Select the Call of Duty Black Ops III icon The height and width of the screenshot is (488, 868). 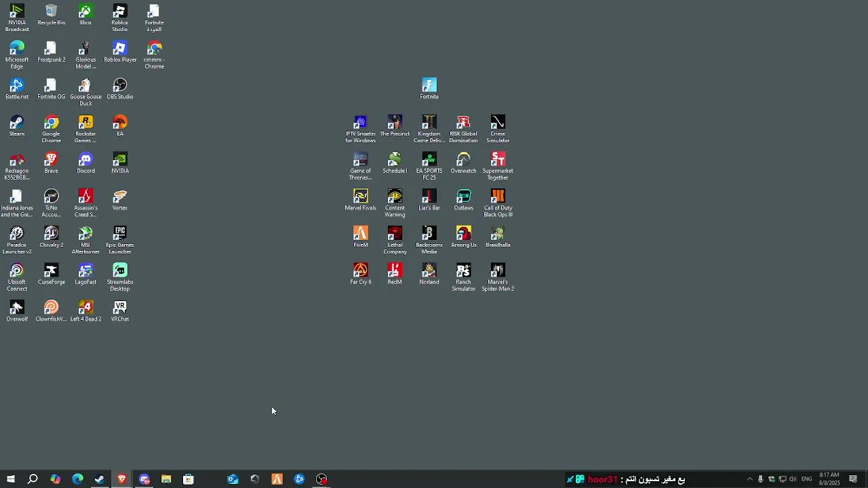498,203
